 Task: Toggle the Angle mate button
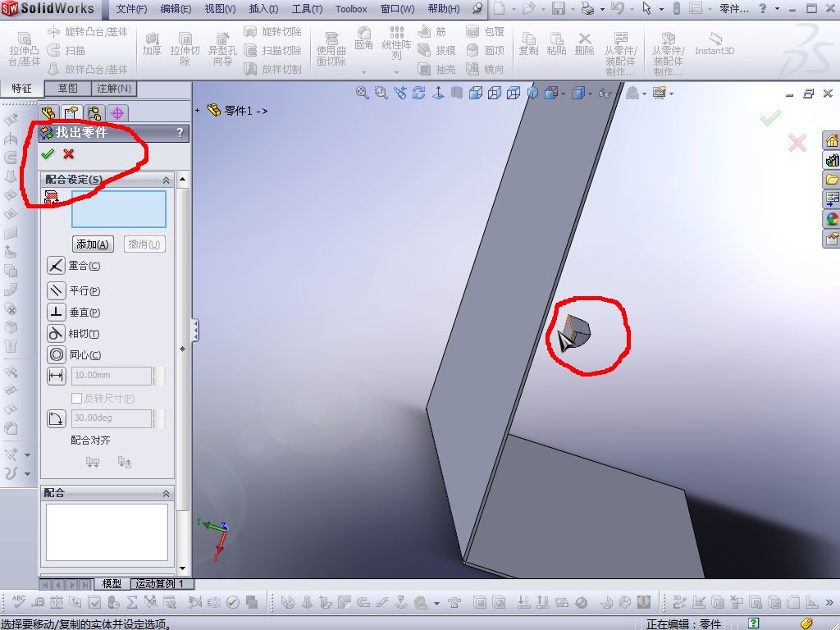[57, 418]
